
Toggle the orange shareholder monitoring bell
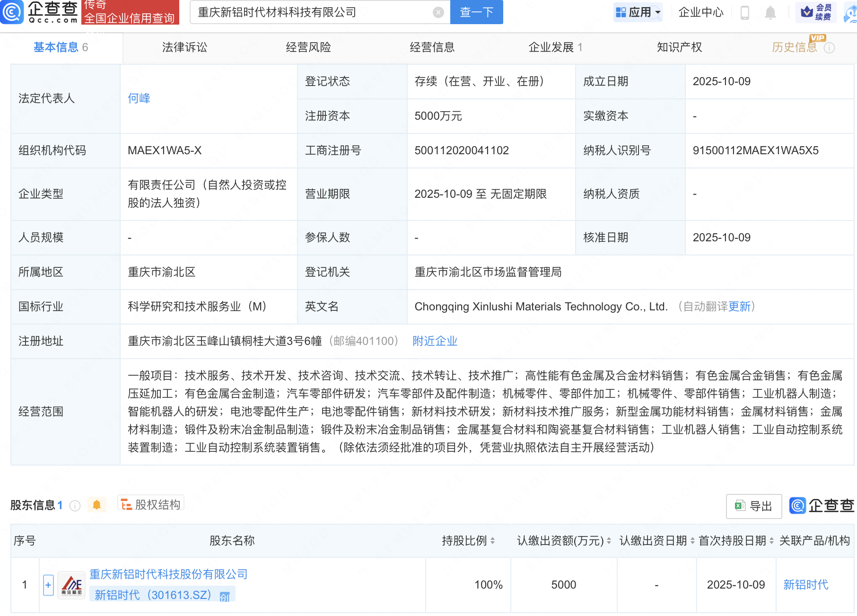click(x=96, y=505)
